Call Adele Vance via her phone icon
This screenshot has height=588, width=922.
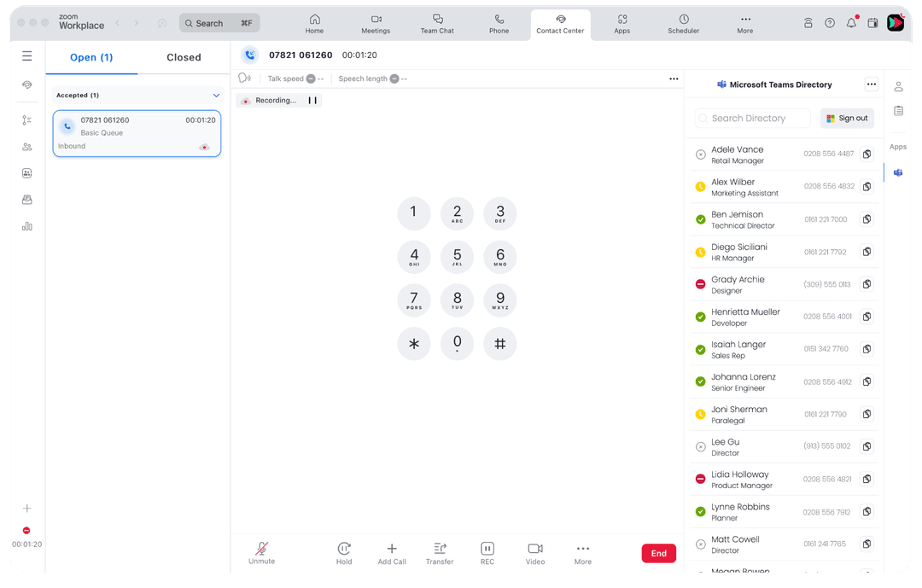867,154
